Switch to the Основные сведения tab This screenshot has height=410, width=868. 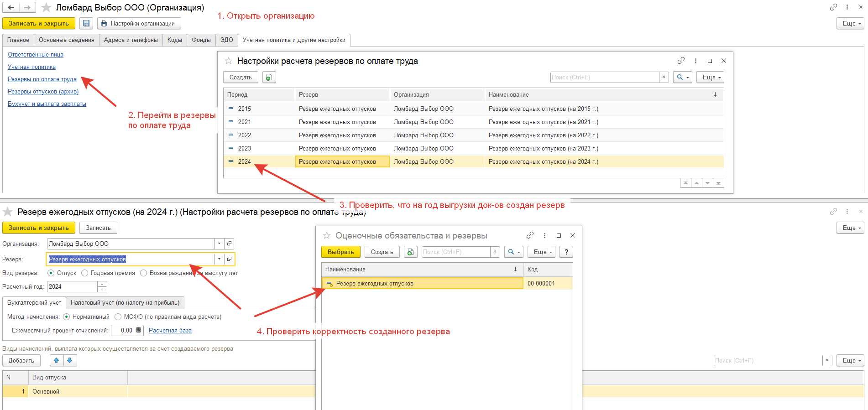pyautogui.click(x=67, y=40)
